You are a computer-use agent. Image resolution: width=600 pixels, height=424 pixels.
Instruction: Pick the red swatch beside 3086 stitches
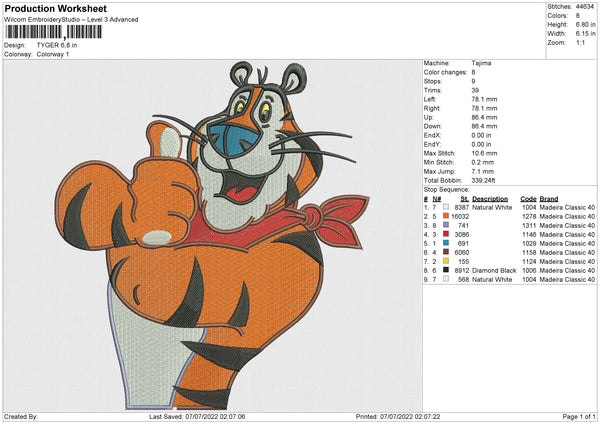(x=446, y=234)
